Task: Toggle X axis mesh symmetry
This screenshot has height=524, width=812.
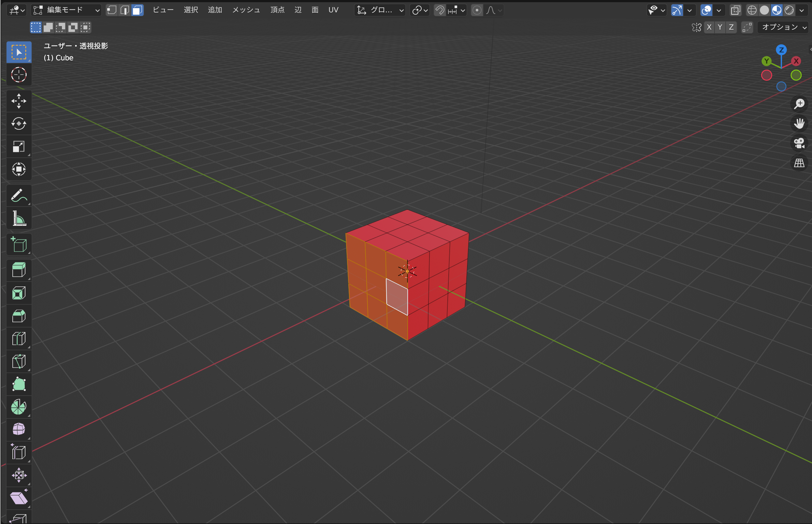Action: [709, 27]
